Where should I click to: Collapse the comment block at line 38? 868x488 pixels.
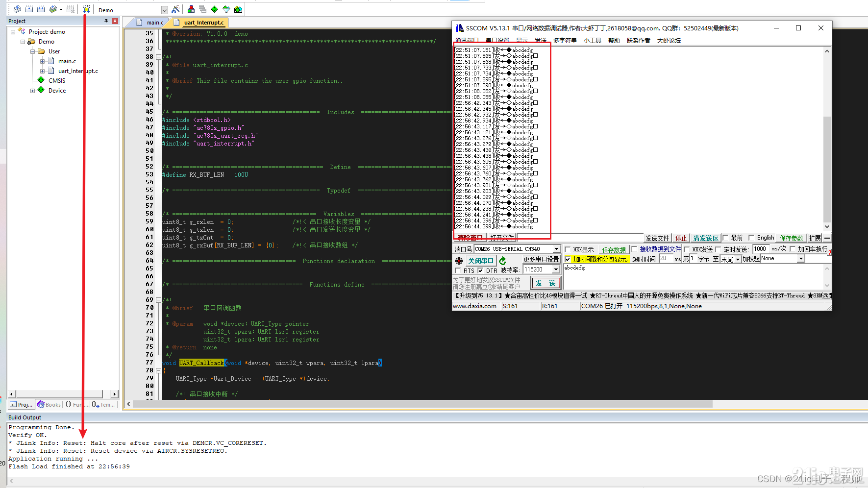coord(158,57)
